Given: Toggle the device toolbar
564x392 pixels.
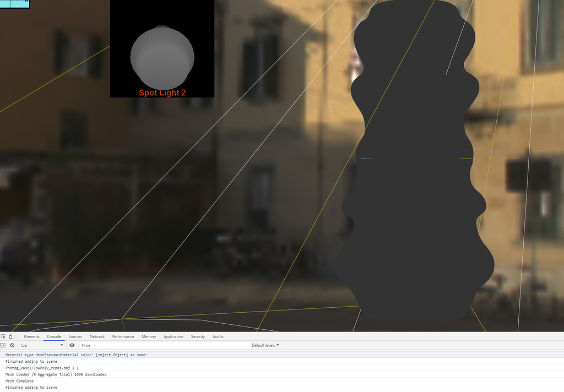Looking at the screenshot, I should click(12, 336).
